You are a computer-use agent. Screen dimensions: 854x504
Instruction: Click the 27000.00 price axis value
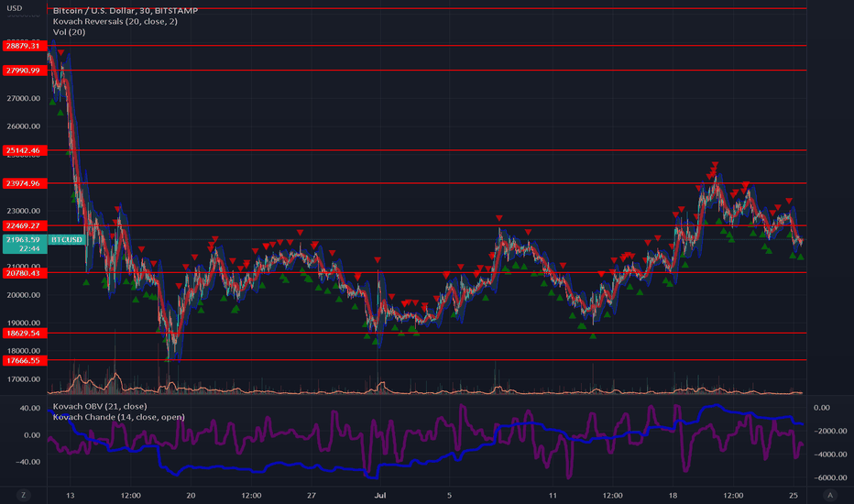(x=24, y=99)
